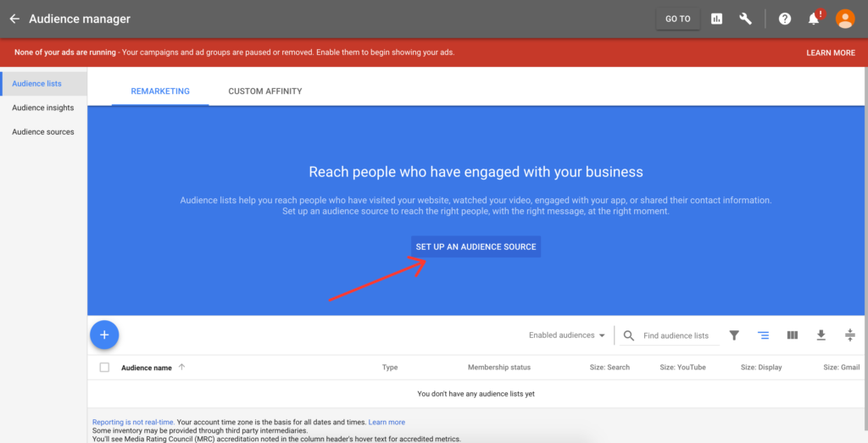This screenshot has width=868, height=443.
Task: Expand the Enabled audiences dropdown
Action: click(x=567, y=335)
